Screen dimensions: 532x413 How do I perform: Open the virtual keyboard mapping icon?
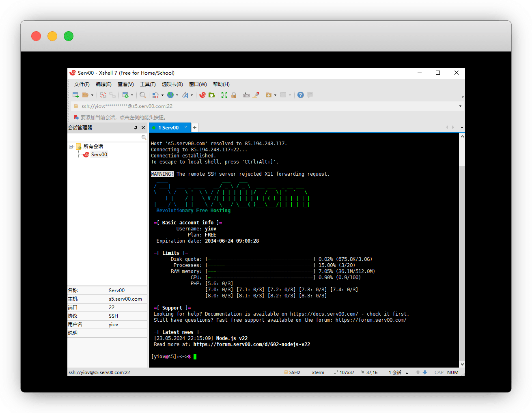point(246,95)
